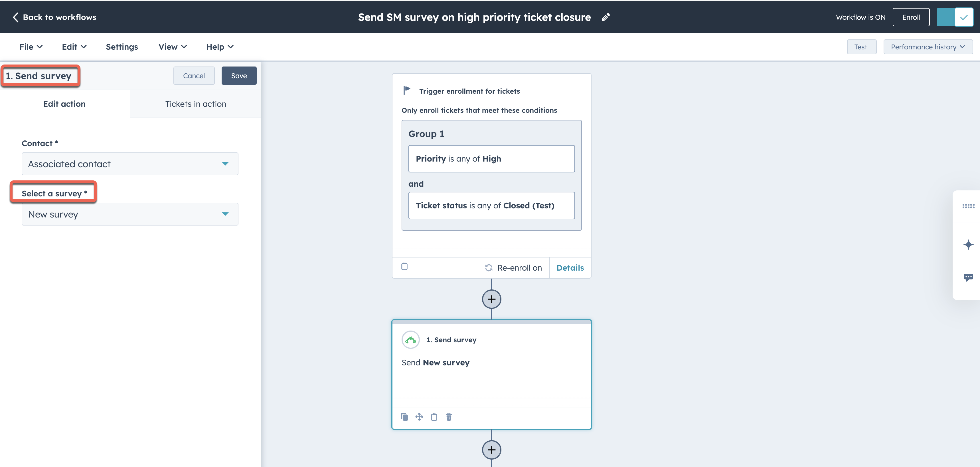Add action with plus button below trigger
Image resolution: width=980 pixels, height=467 pixels.
pyautogui.click(x=491, y=299)
